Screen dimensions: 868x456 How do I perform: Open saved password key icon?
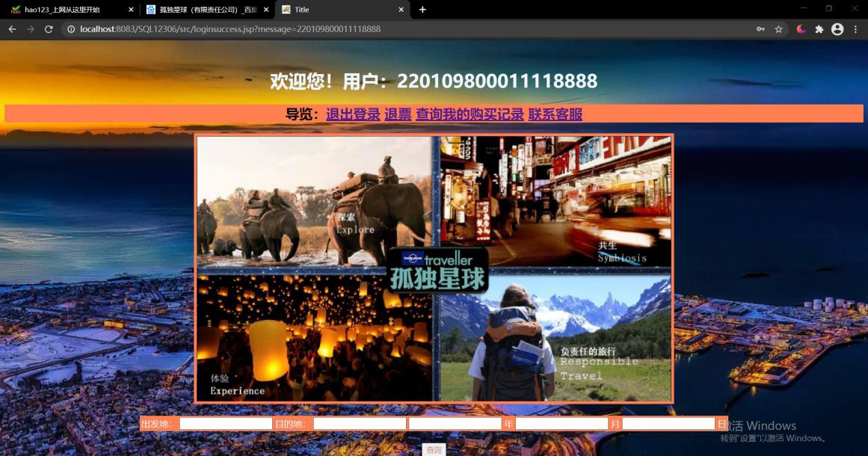pos(760,29)
